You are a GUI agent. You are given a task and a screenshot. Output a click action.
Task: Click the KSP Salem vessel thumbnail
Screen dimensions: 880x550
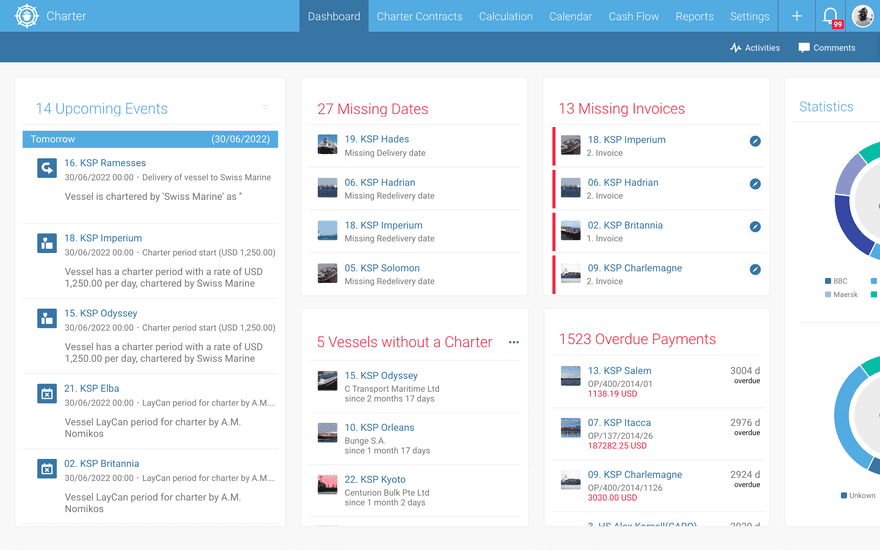click(x=571, y=376)
